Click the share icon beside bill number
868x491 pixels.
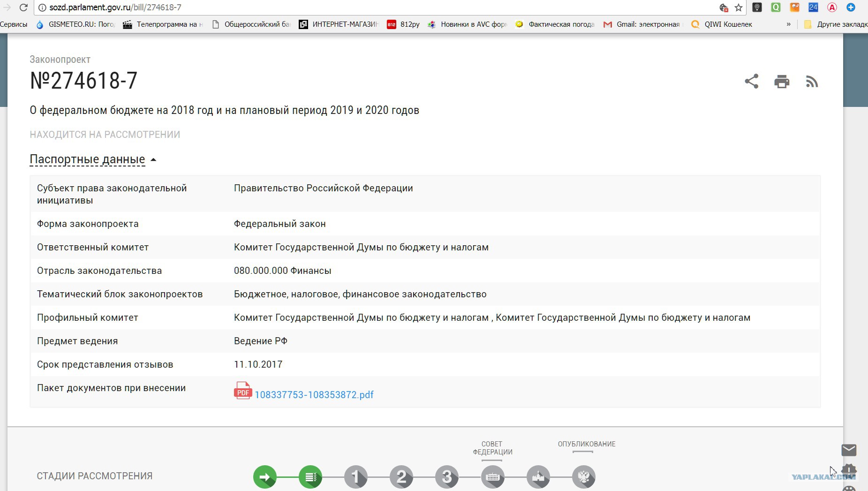coord(751,82)
